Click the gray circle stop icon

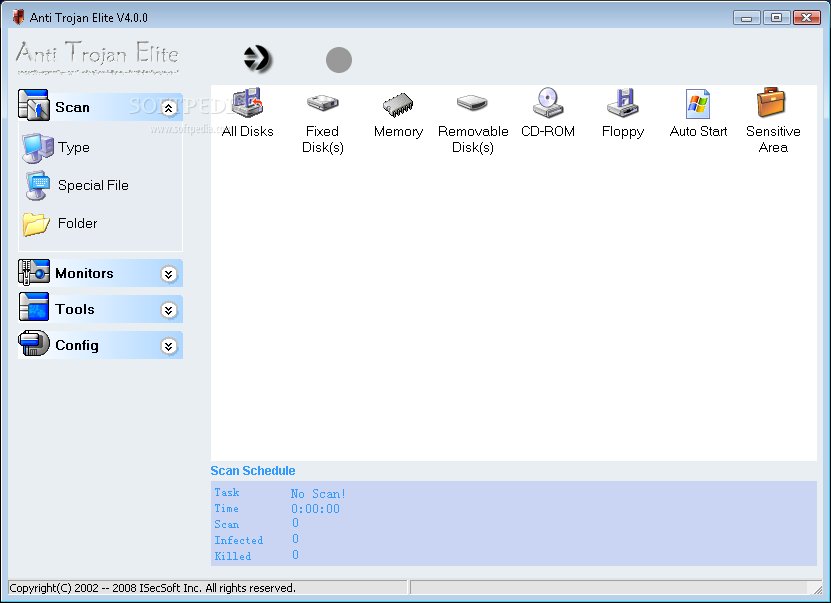(339, 59)
